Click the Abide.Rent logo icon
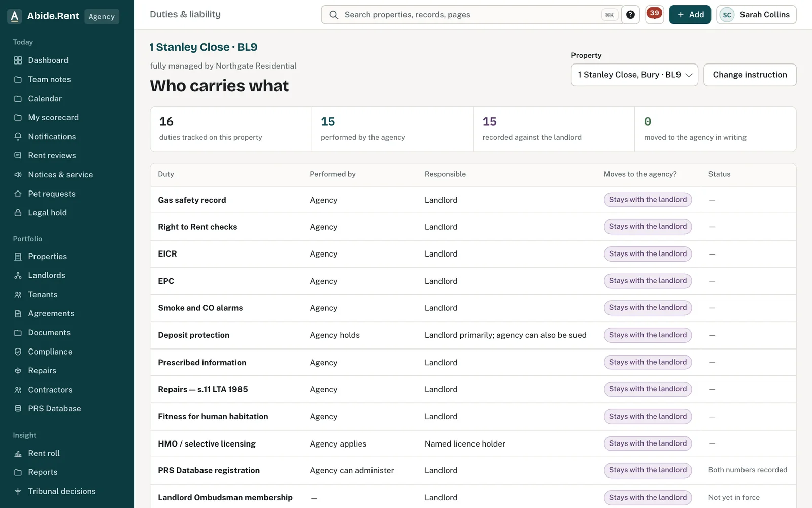The height and width of the screenshot is (508, 812). click(x=15, y=16)
